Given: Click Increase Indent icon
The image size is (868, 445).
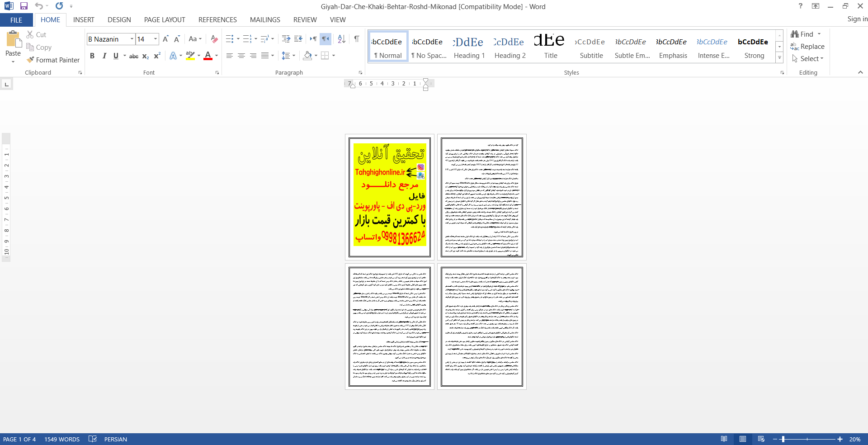Looking at the screenshot, I should click(x=286, y=39).
